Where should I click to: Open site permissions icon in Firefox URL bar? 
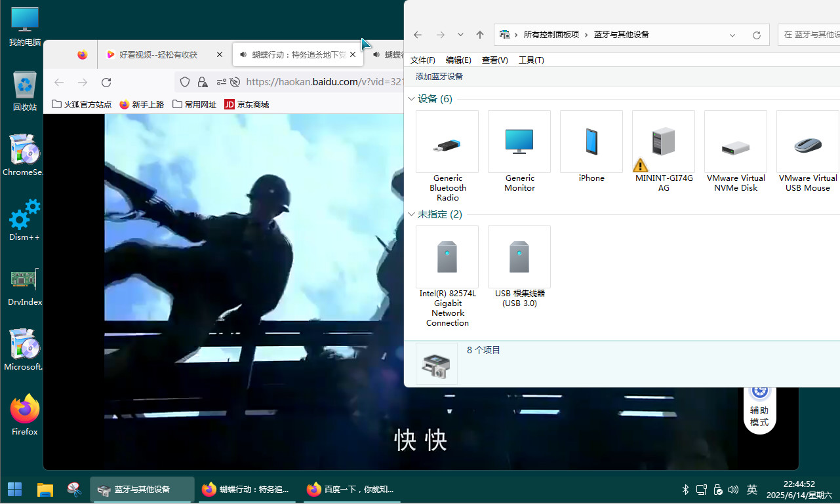point(221,82)
